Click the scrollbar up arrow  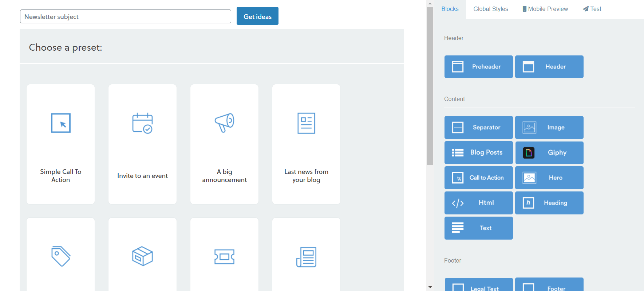[x=430, y=3]
